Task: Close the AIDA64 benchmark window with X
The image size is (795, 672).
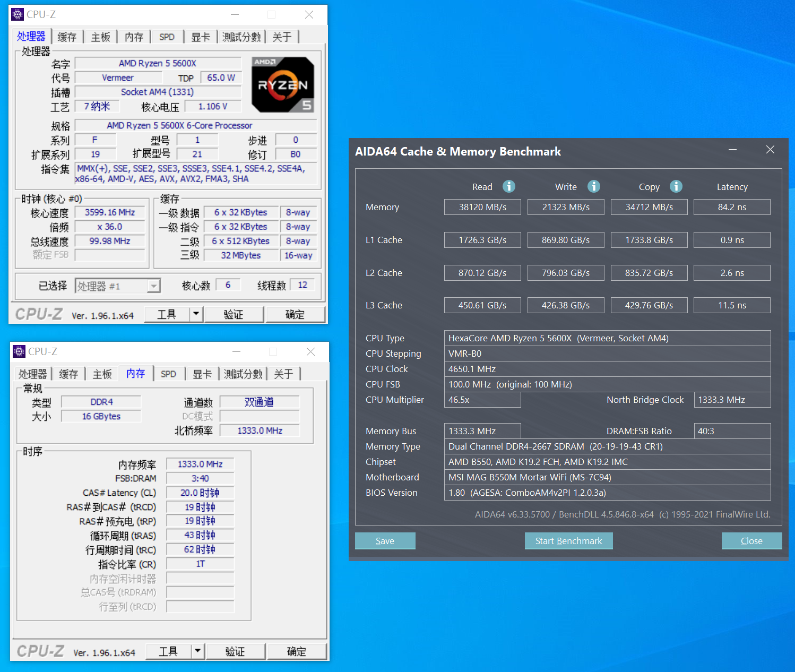Action: pyautogui.click(x=770, y=150)
